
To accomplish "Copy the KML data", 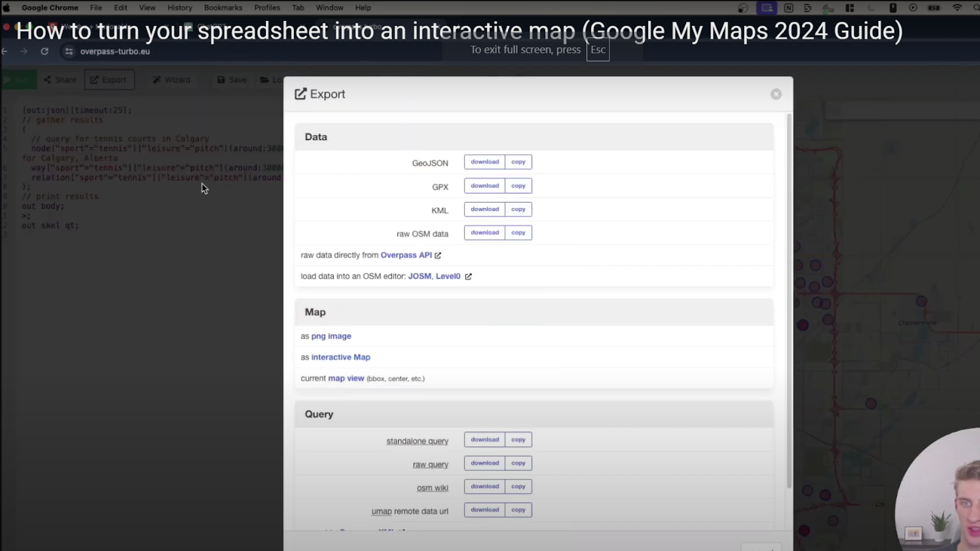I will pyautogui.click(x=518, y=209).
